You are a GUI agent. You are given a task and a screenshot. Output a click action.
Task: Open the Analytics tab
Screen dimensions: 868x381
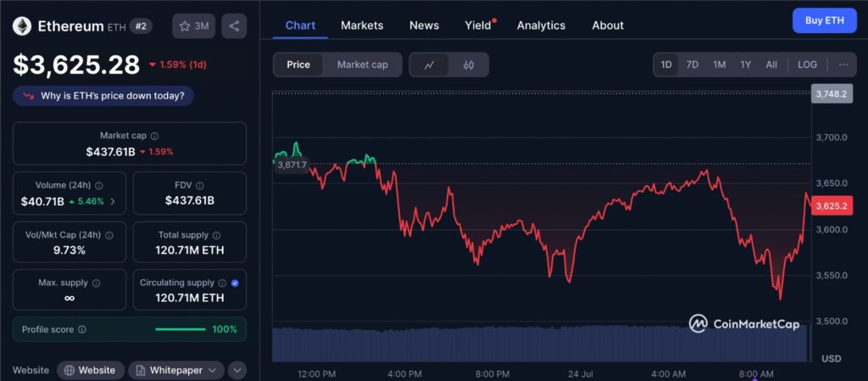click(x=541, y=25)
